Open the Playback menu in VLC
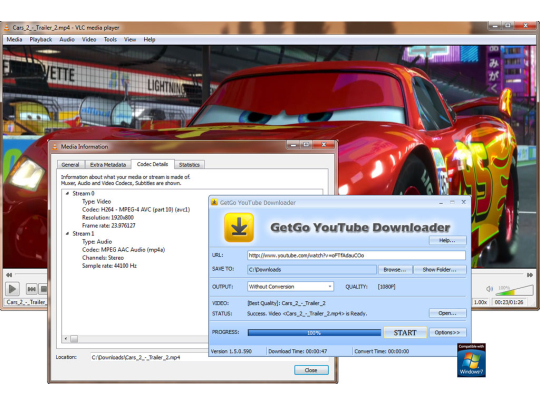540x405 pixels. pos(41,40)
